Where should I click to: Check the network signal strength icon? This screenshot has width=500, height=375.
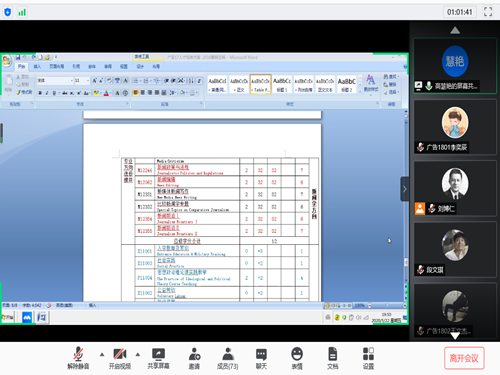click(x=22, y=12)
